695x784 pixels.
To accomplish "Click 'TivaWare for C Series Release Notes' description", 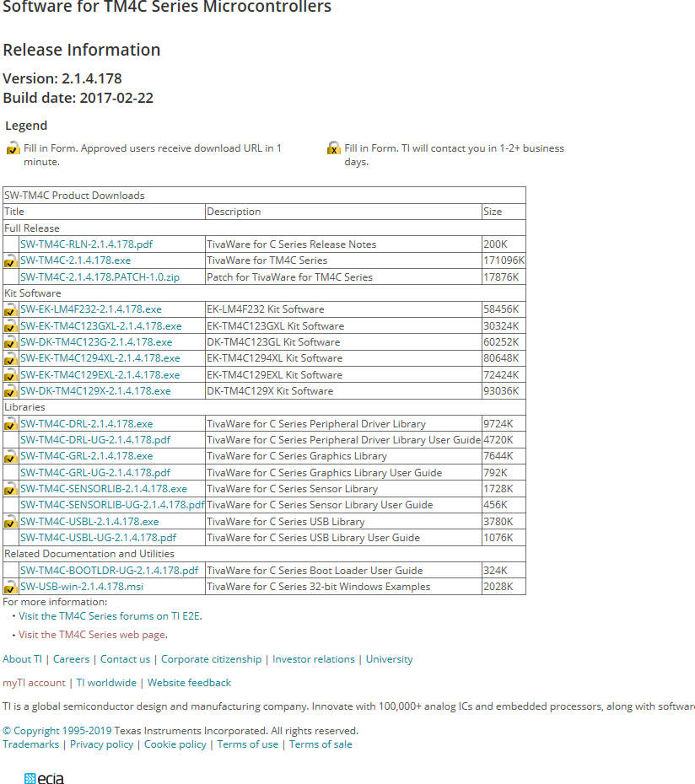I will (x=291, y=244).
